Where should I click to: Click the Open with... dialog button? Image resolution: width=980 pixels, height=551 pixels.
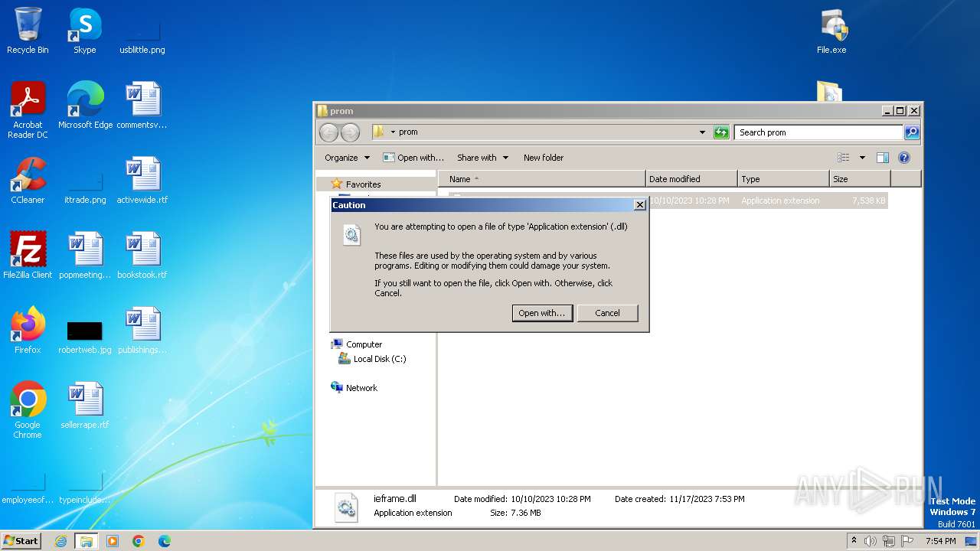click(x=542, y=313)
